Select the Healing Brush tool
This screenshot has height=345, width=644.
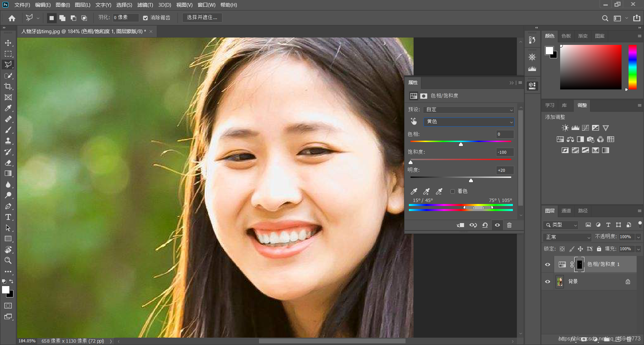pyautogui.click(x=8, y=119)
